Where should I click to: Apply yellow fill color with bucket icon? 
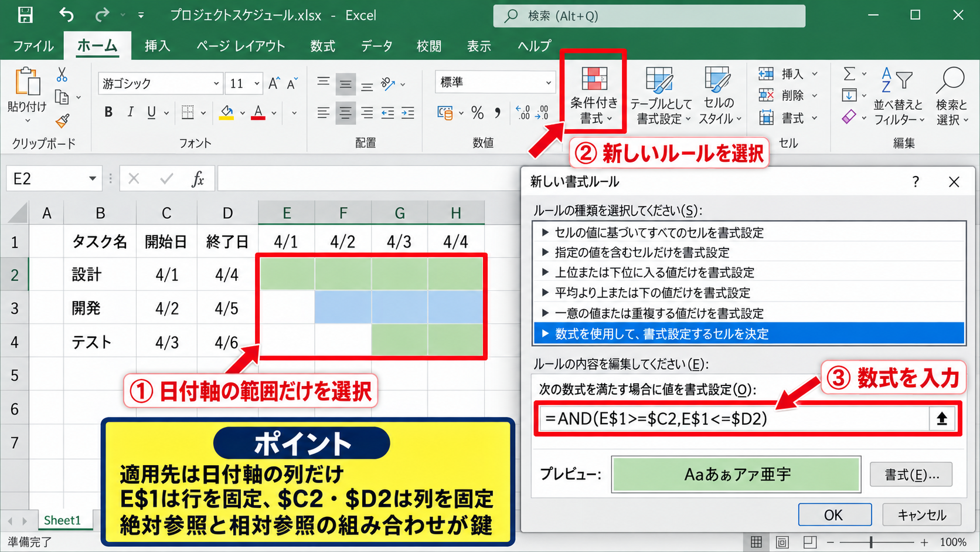point(227,112)
